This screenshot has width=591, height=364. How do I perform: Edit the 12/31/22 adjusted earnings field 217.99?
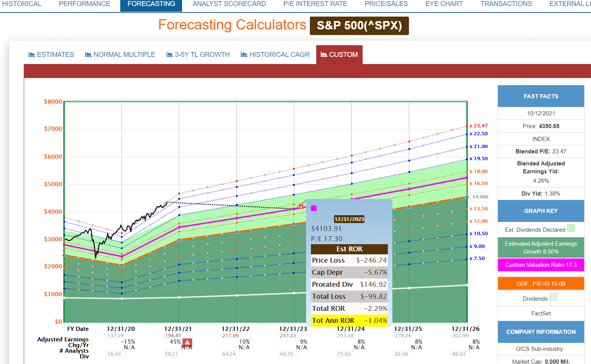click(231, 335)
